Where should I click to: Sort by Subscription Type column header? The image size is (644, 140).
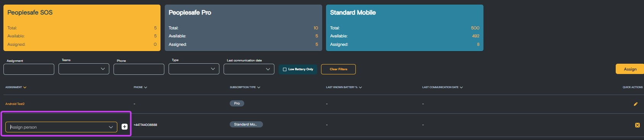coord(245,87)
